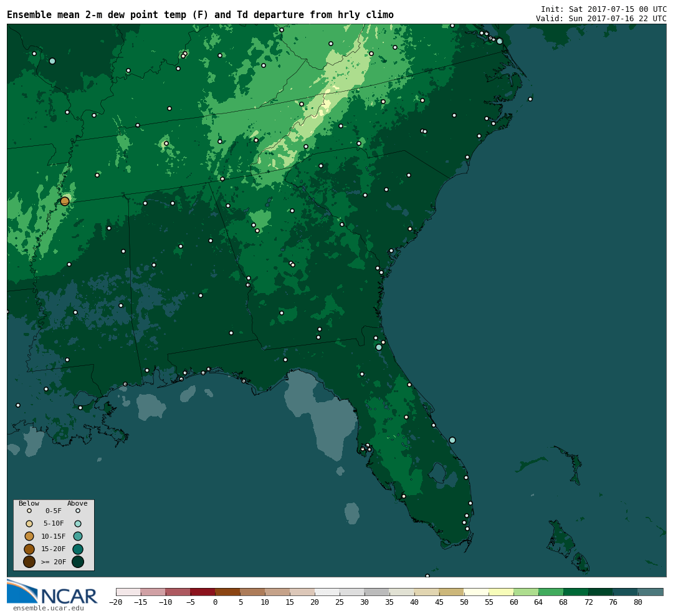Pick the 45 to 50 khaki swatch
This screenshot has width=673, height=616.
pos(452,592)
